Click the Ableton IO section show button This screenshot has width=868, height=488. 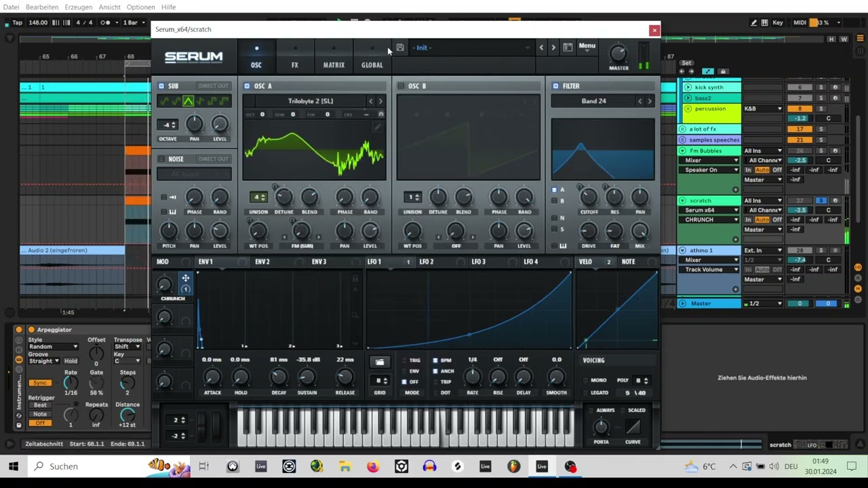click(x=858, y=267)
